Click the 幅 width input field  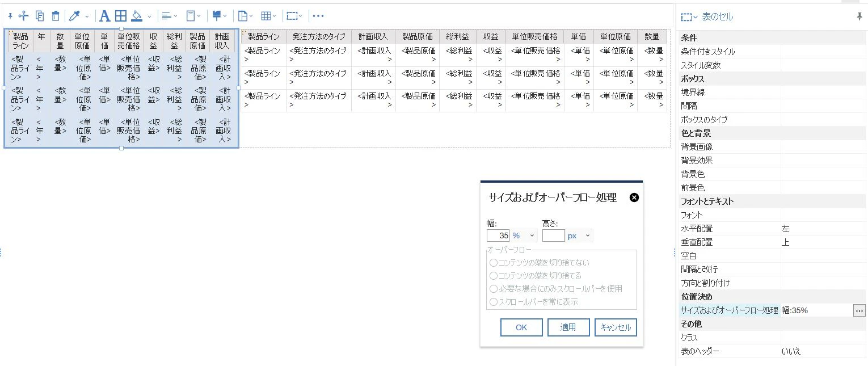(x=498, y=235)
